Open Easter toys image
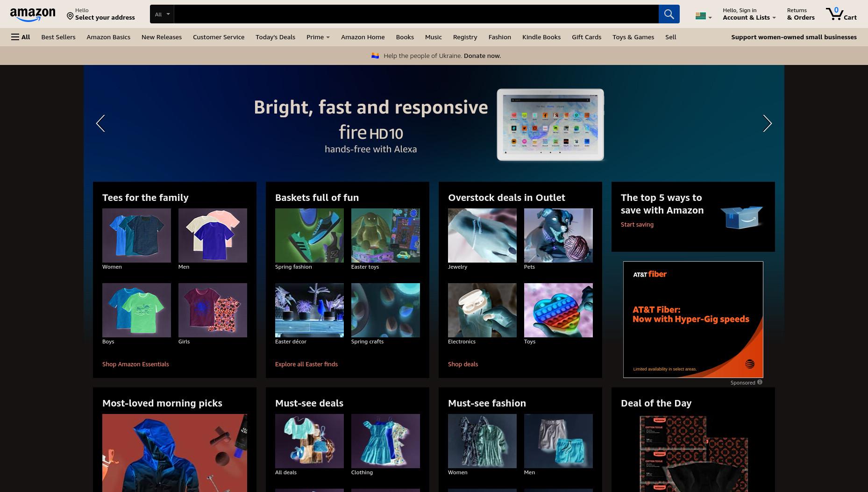This screenshot has height=492, width=868. [385, 235]
